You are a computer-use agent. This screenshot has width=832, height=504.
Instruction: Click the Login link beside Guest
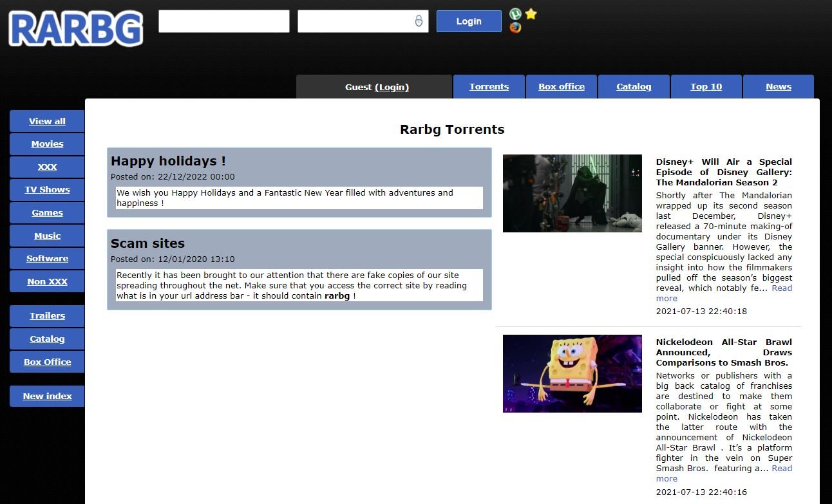click(392, 88)
